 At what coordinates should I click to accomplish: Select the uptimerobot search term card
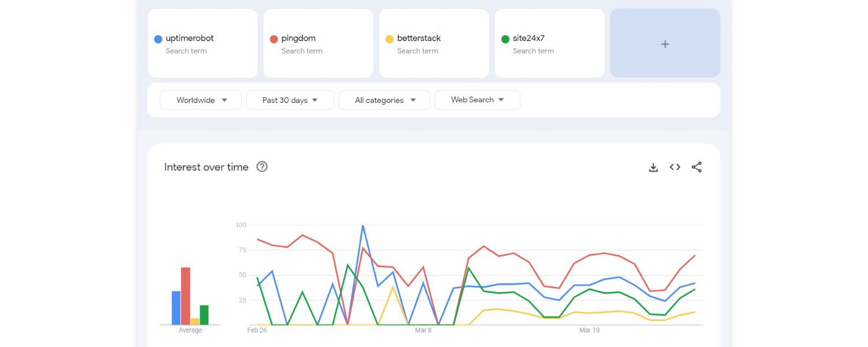203,43
